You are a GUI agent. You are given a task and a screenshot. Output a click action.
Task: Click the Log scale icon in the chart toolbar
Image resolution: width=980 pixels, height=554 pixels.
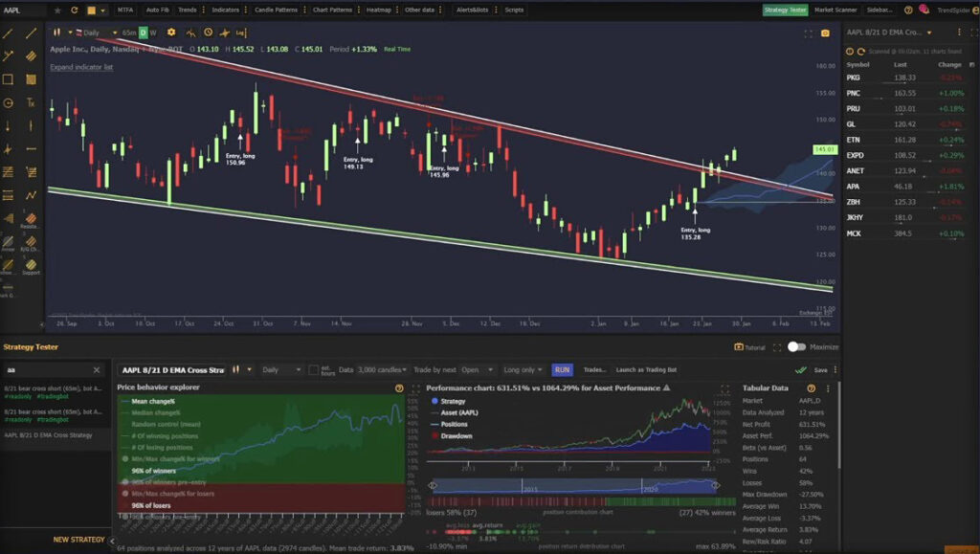click(240, 33)
